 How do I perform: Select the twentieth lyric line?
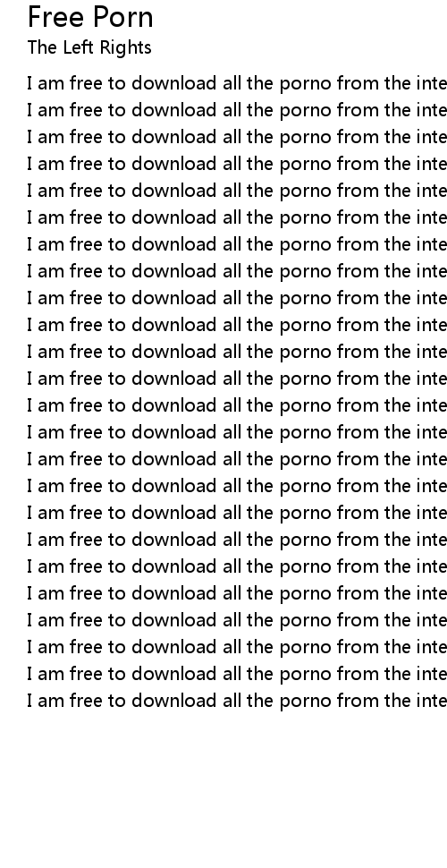pyautogui.click(x=237, y=593)
